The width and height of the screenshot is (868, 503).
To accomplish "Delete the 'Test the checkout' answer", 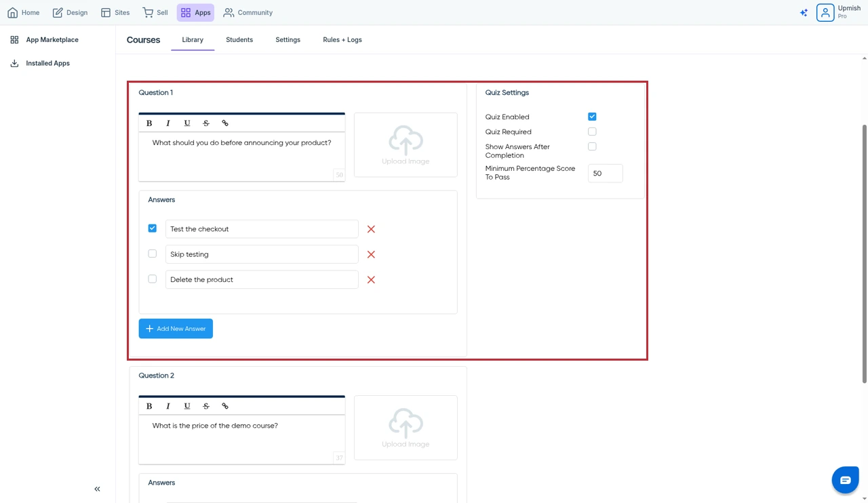I will 371,229.
